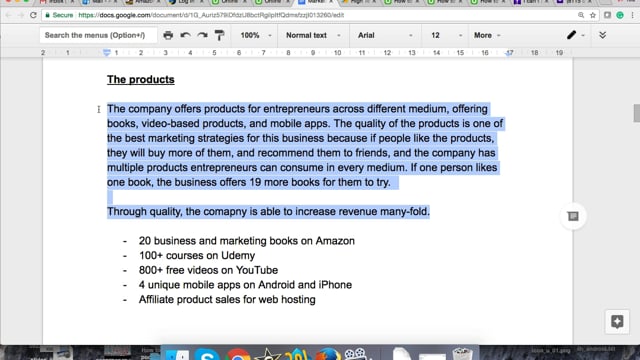The width and height of the screenshot is (640, 360).
Task: Click The products heading
Action: [x=141, y=80]
